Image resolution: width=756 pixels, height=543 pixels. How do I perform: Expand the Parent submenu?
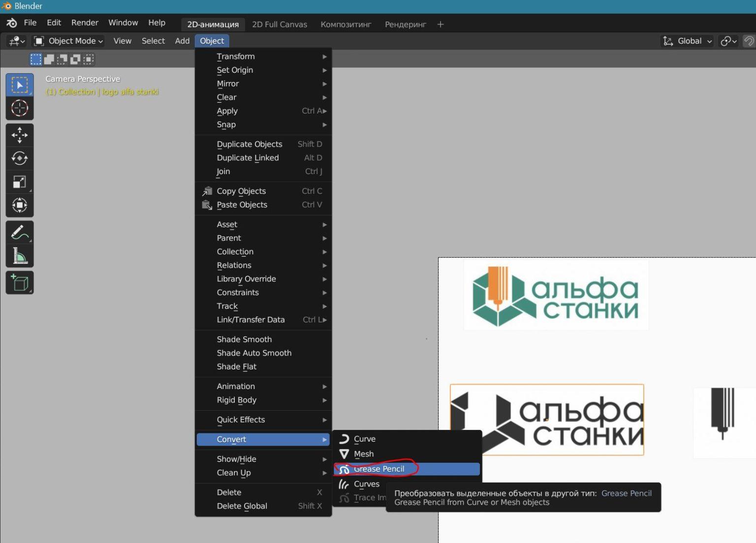pos(263,238)
